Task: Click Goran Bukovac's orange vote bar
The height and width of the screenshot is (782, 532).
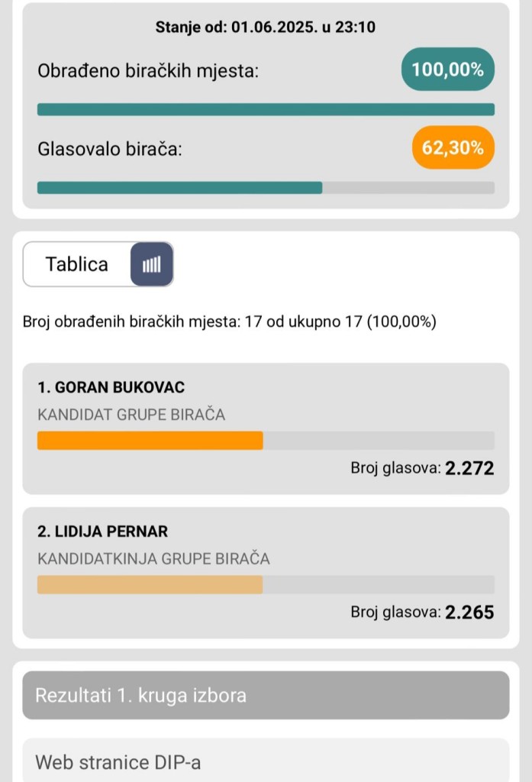Action: pyautogui.click(x=150, y=441)
